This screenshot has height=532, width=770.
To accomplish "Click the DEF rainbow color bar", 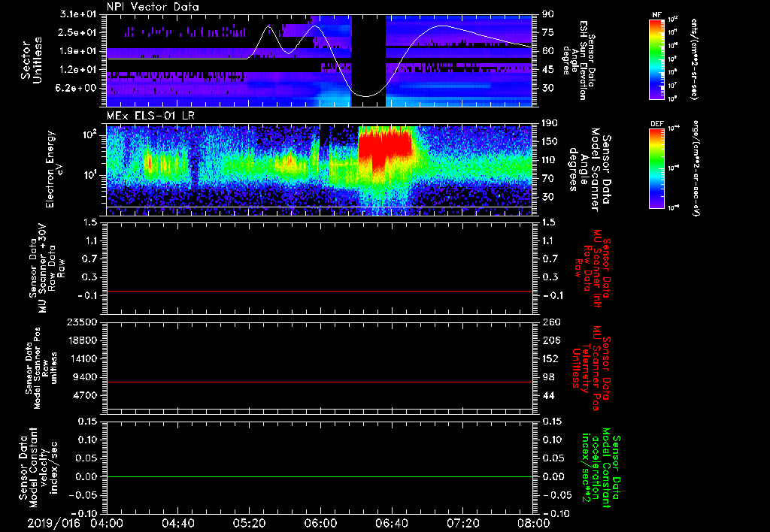I will (656, 168).
